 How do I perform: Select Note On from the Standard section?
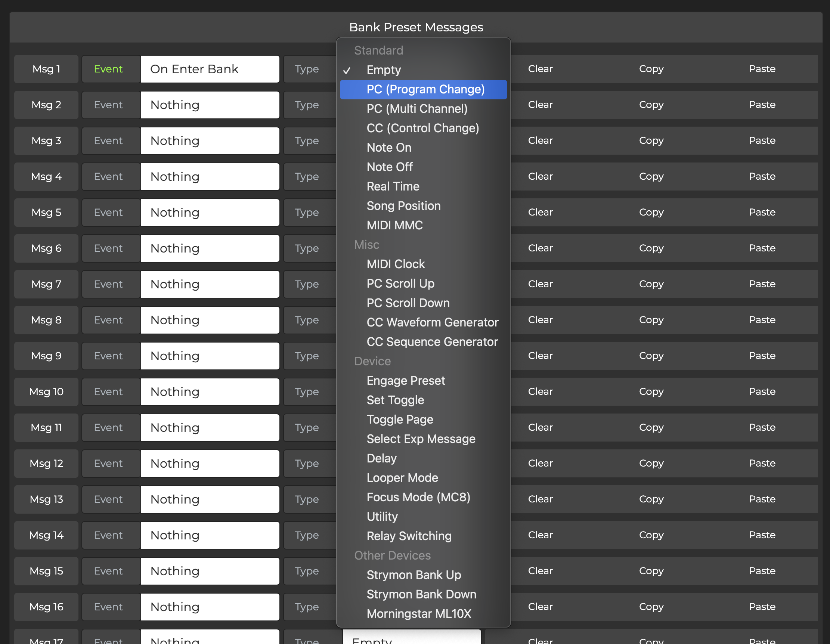pos(388,148)
